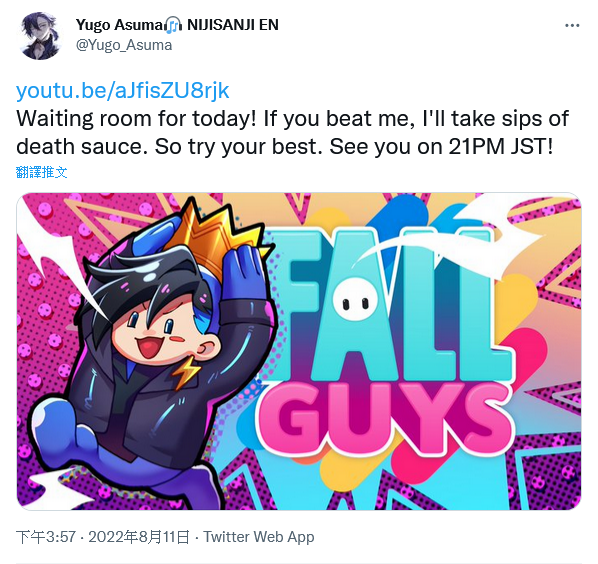Open Yugo Asuma's profile avatar

point(40,36)
